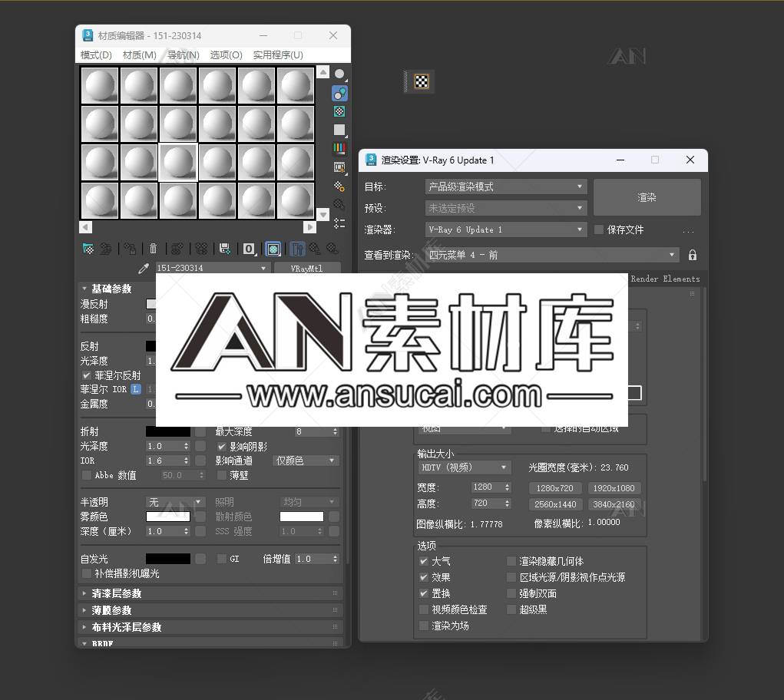This screenshot has width=784, height=700.
Task: Toggle the checkered Background preview icon
Action: point(339,111)
